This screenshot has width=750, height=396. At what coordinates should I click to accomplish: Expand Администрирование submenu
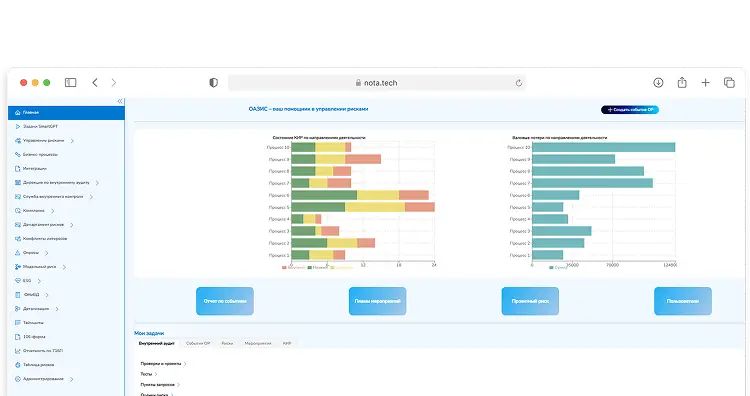(x=71, y=379)
